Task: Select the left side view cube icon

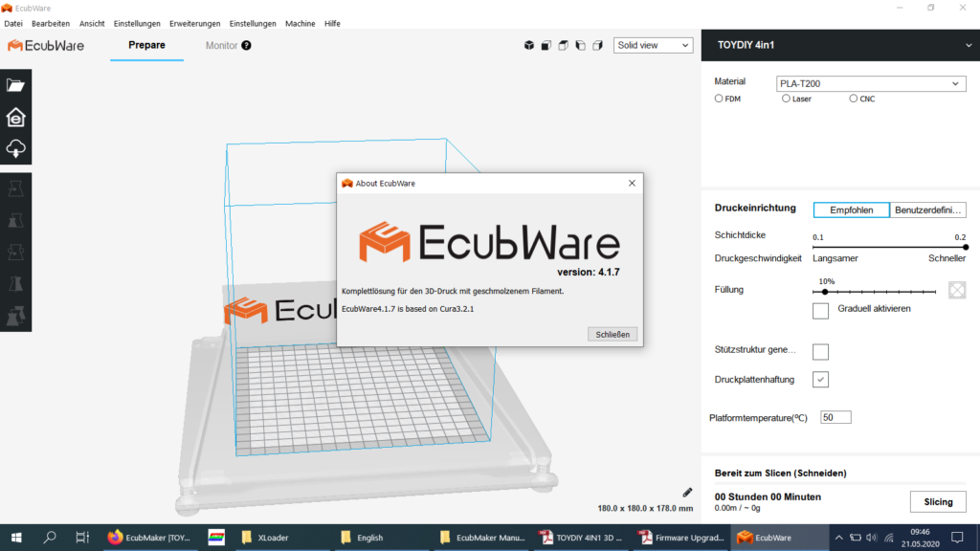Action: 580,45
